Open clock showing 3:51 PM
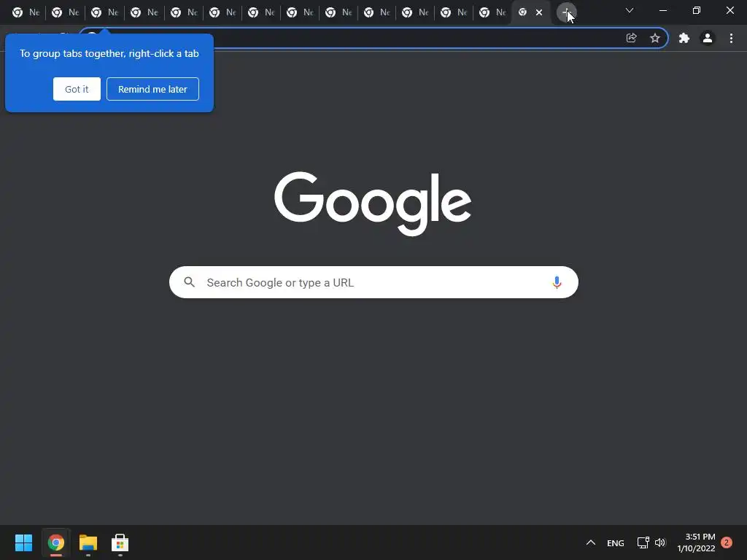 coord(697,542)
